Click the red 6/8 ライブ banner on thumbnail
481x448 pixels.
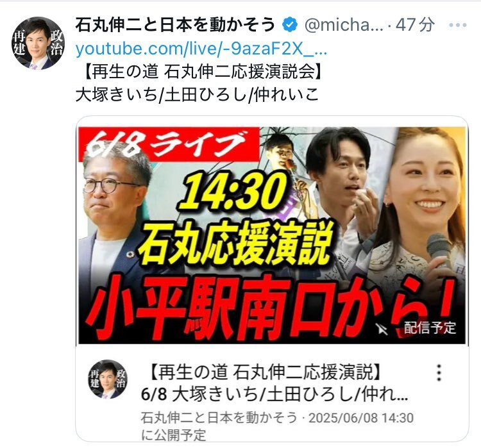click(x=169, y=144)
